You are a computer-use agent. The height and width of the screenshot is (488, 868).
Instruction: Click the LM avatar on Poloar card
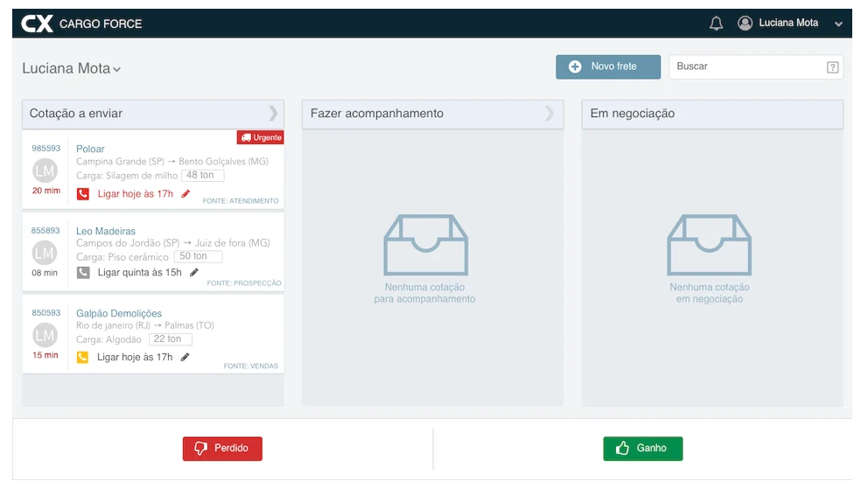[45, 171]
